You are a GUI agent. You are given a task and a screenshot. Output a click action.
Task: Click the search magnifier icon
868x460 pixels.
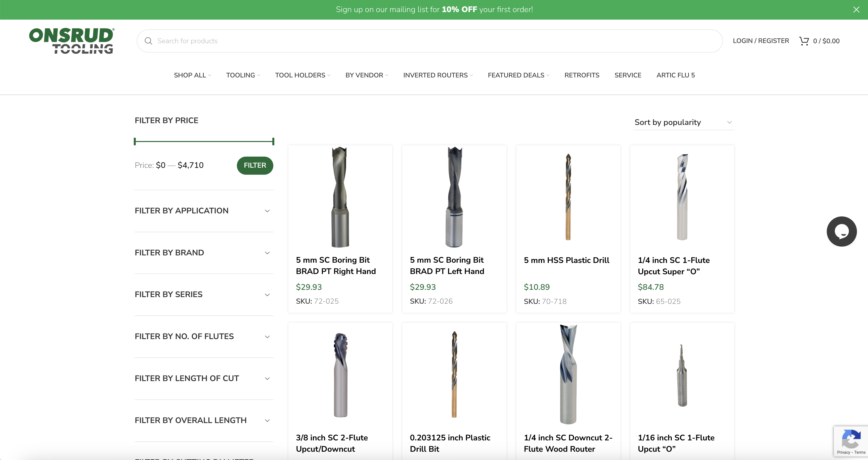[x=148, y=41]
